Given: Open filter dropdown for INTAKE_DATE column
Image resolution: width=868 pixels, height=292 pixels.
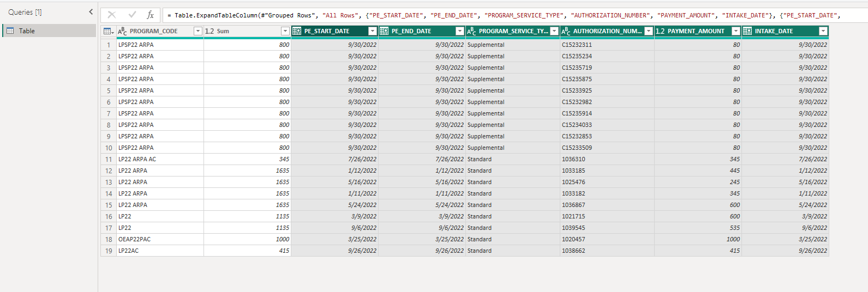Looking at the screenshot, I should coord(823,31).
